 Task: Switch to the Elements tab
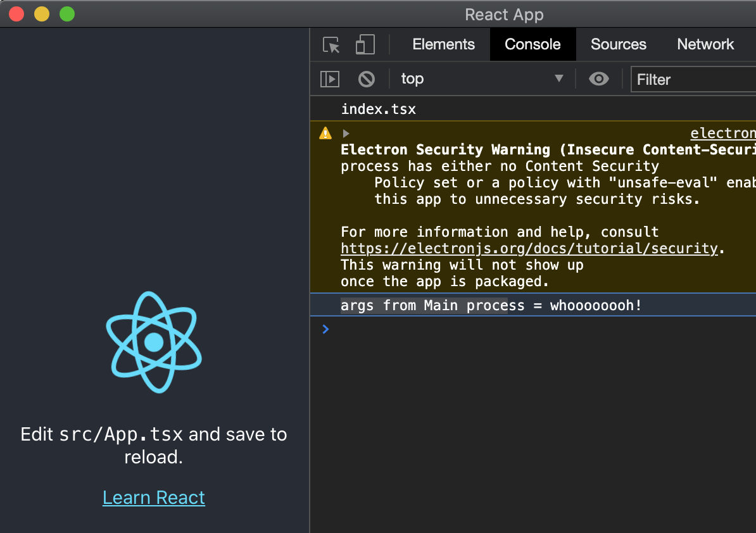[444, 44]
